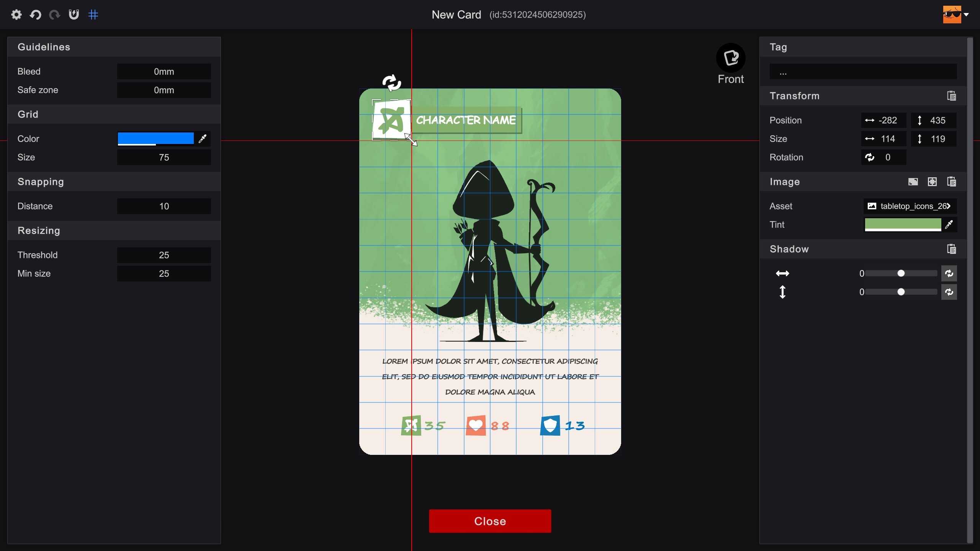Click the red Close button
The image size is (980, 551).
[490, 521]
